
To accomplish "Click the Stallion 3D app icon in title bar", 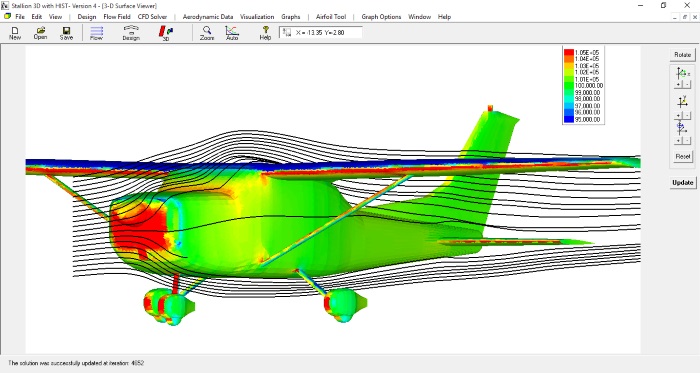I will [5, 5].
